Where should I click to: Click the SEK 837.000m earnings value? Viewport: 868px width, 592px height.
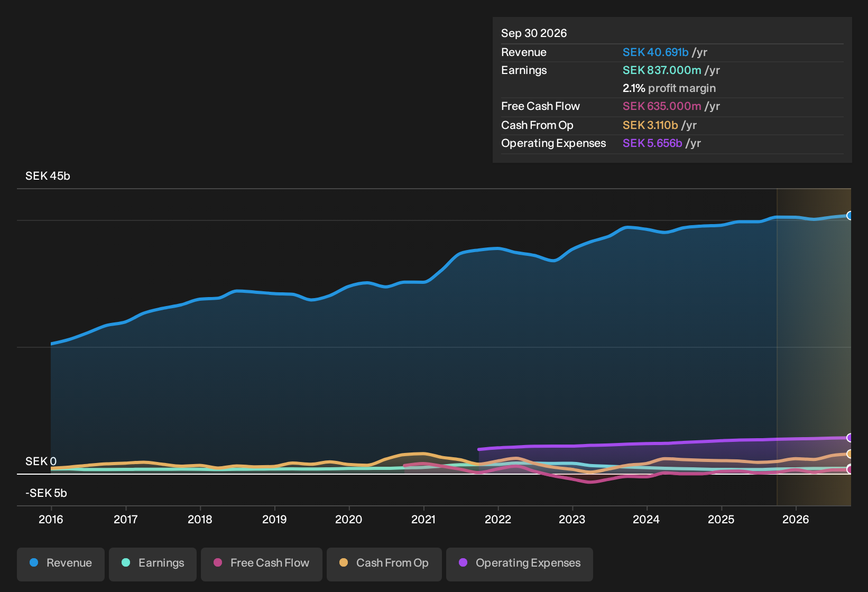pos(662,70)
